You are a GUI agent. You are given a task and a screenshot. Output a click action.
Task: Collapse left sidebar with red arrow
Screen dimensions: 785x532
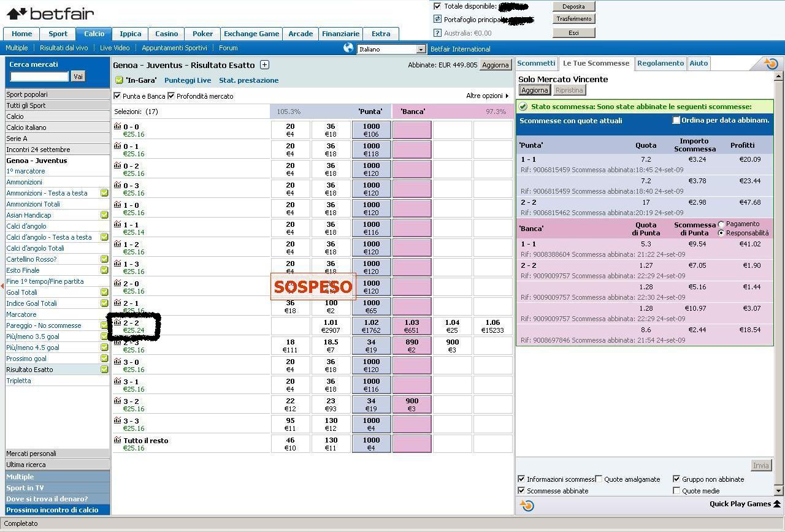tap(2, 286)
